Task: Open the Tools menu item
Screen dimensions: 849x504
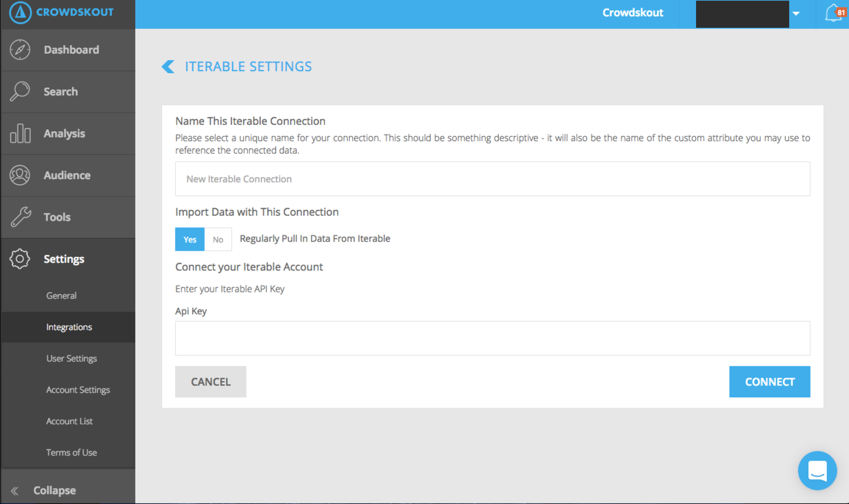Action: tap(68, 217)
